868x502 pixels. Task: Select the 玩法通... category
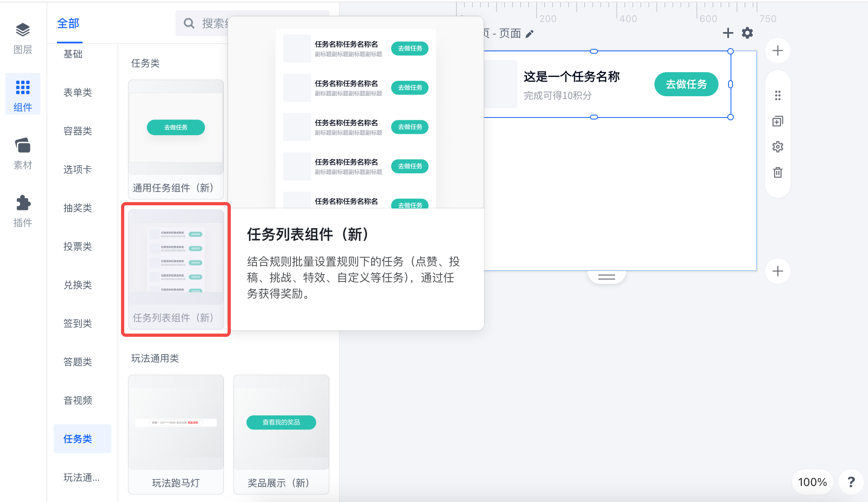(x=82, y=478)
